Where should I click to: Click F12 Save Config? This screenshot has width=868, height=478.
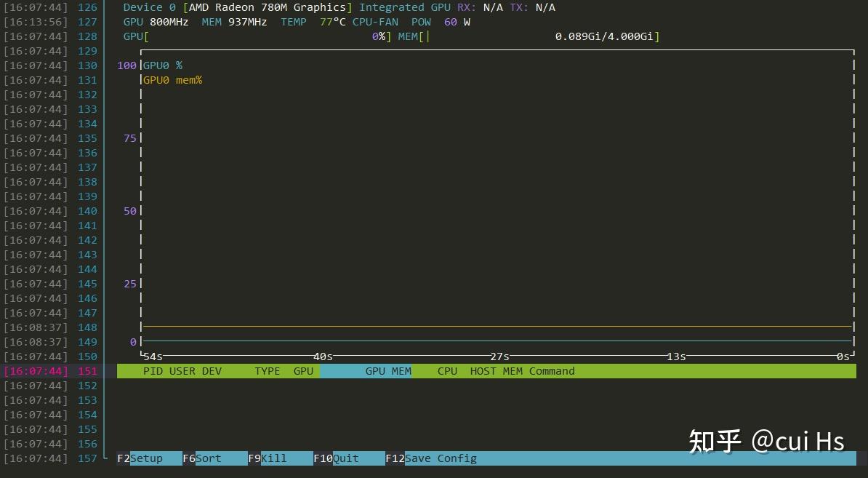(x=431, y=458)
